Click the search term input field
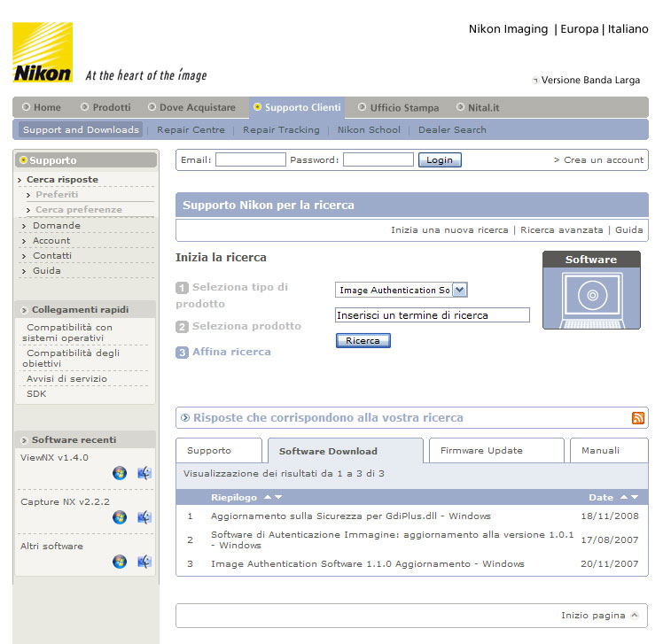Screen dimensions: 663x644 (x=433, y=315)
